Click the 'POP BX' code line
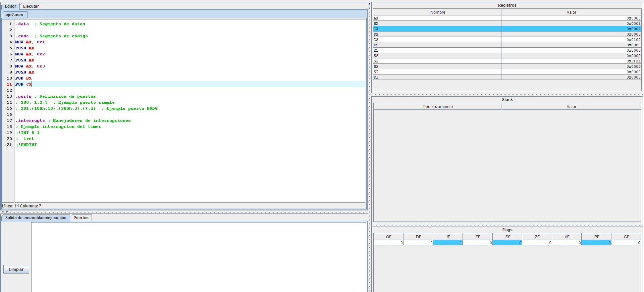 pyautogui.click(x=23, y=79)
